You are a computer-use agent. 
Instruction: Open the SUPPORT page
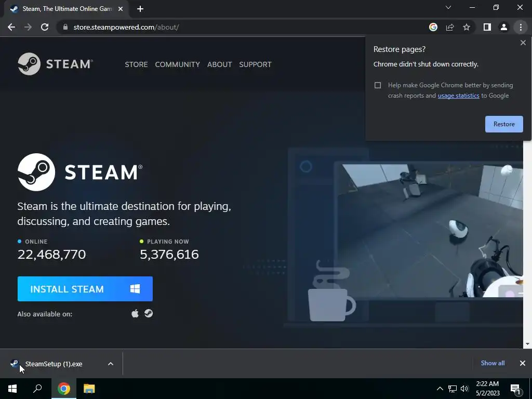coord(255,64)
